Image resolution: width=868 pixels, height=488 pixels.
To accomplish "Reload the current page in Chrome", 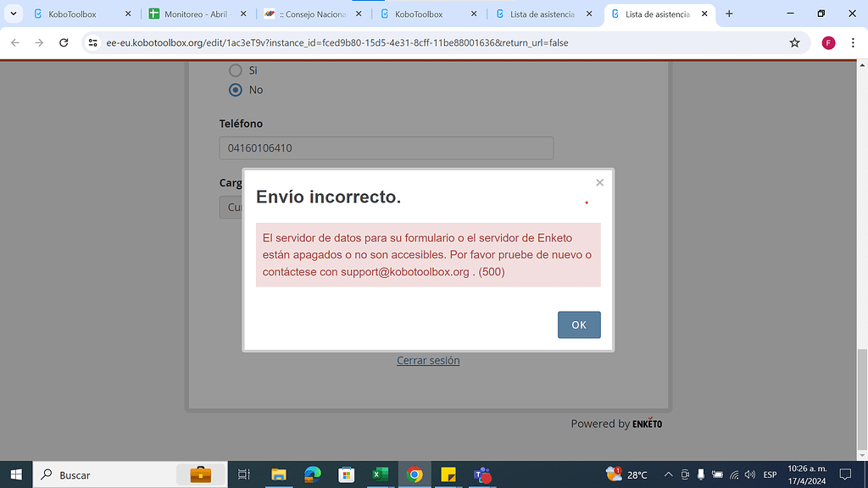I will pos(64,42).
